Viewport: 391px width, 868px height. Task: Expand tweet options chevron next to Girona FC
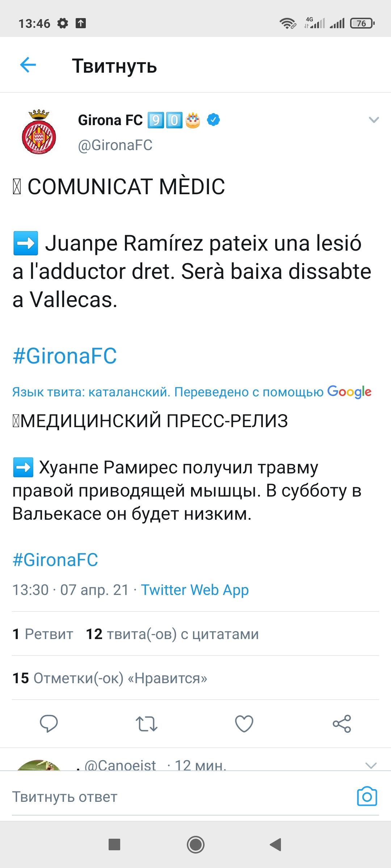tap(373, 120)
